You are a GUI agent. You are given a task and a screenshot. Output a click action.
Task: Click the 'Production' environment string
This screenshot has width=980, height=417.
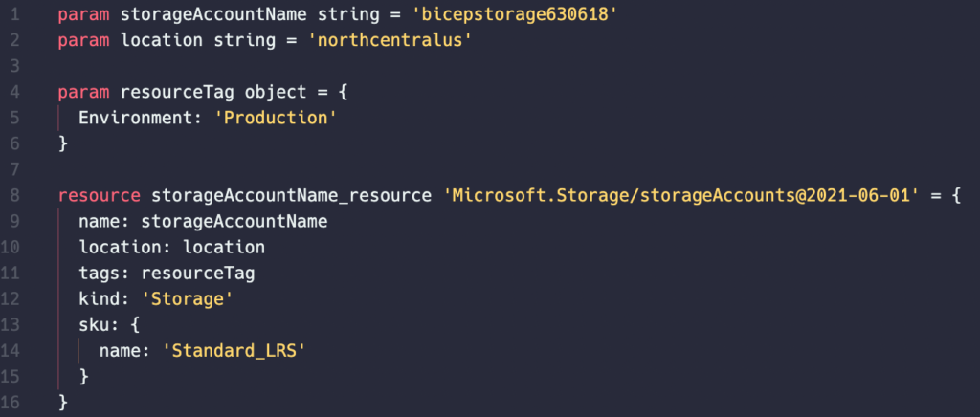point(276,118)
